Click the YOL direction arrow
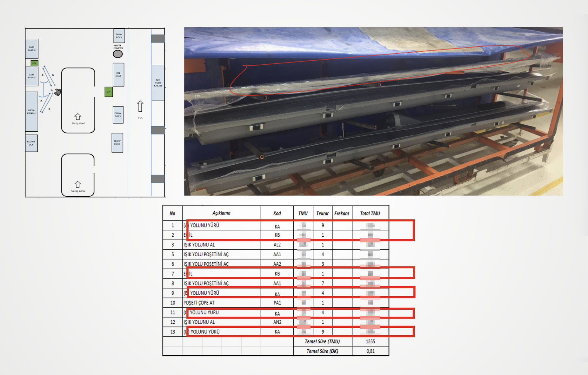This screenshot has height=375, width=588. (x=140, y=106)
